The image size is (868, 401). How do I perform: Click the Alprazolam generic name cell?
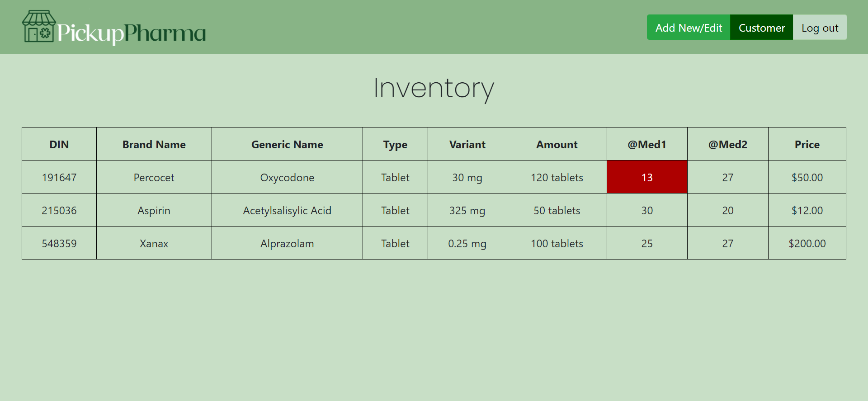click(287, 243)
